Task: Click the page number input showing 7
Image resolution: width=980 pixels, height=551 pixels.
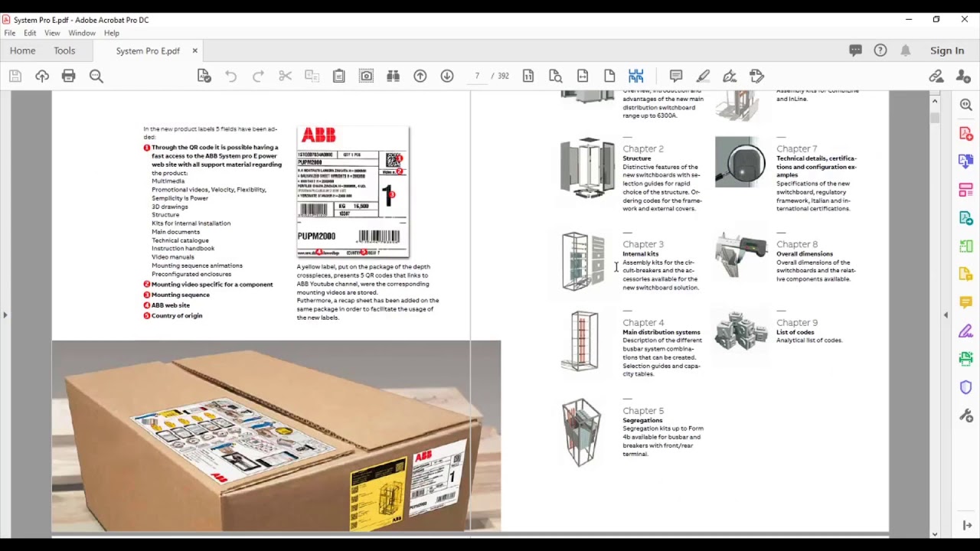Action: pos(477,76)
